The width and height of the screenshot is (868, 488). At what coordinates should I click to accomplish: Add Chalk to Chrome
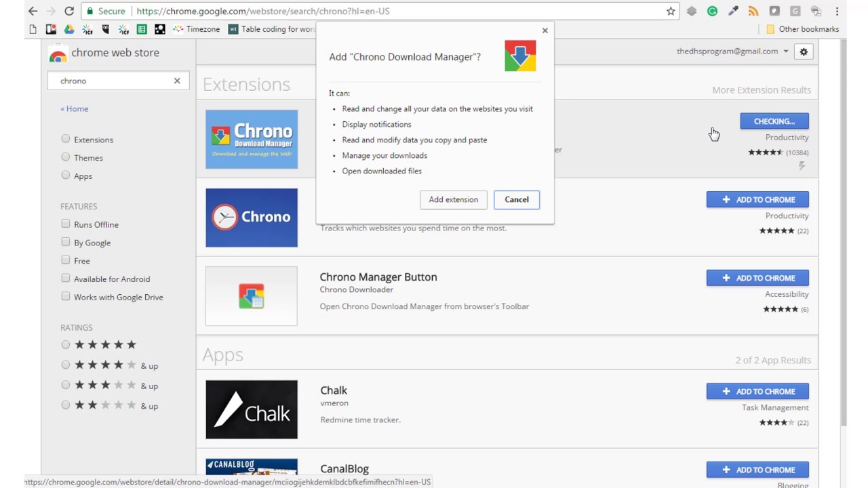coord(757,391)
